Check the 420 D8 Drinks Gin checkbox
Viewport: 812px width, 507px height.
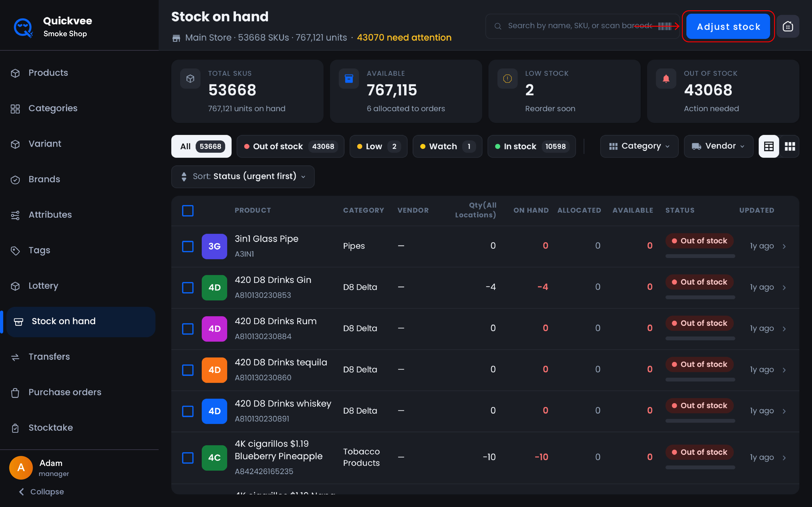pyautogui.click(x=188, y=288)
